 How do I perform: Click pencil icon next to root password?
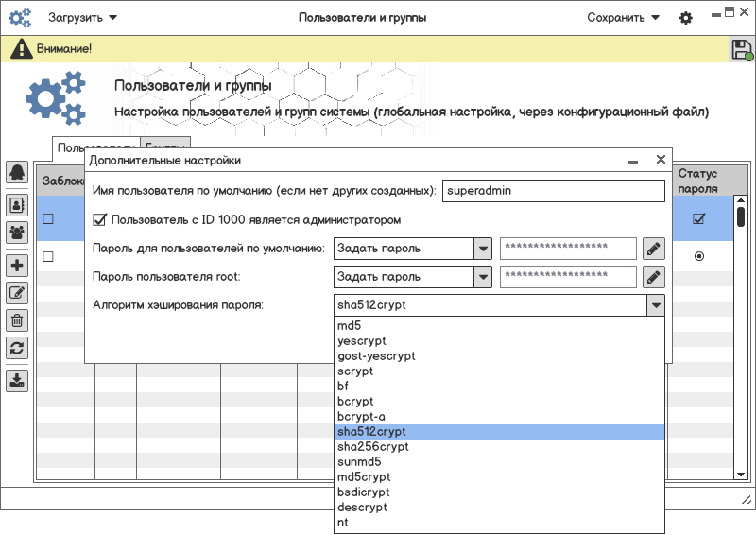[654, 277]
